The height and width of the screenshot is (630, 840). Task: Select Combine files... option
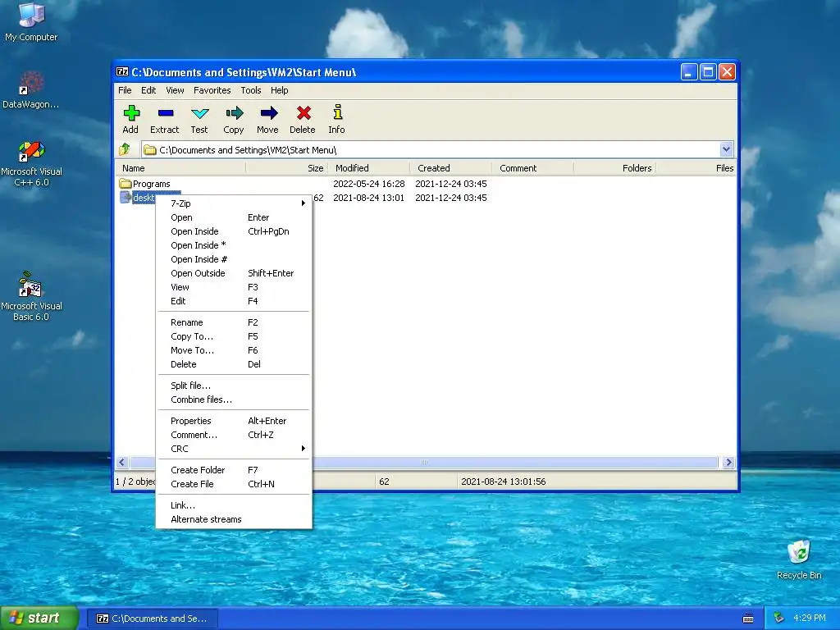point(234,399)
